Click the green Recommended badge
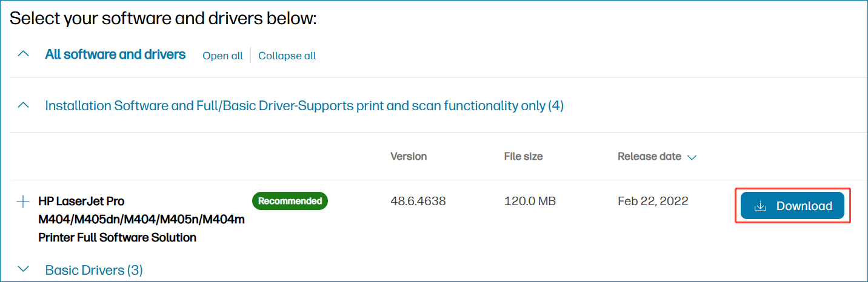868x282 pixels. [x=290, y=201]
